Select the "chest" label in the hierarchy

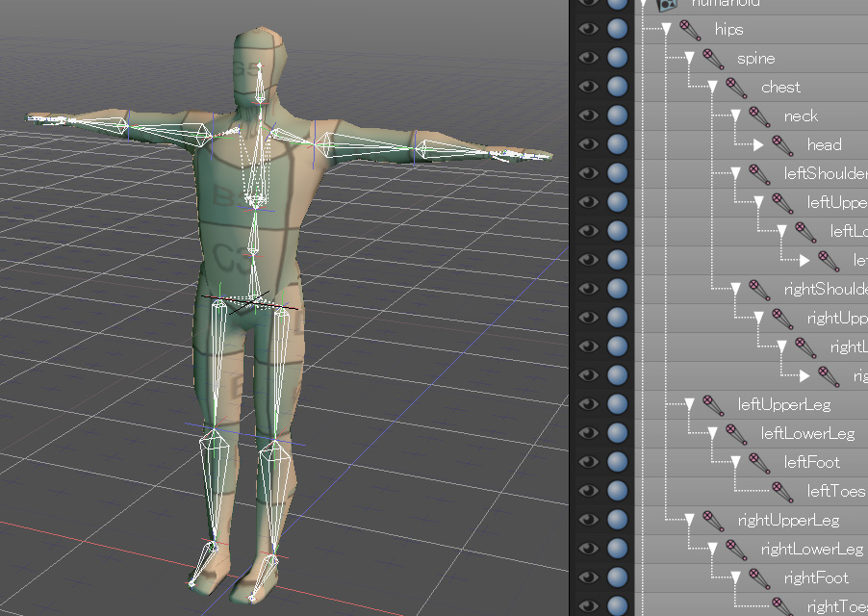pos(781,88)
